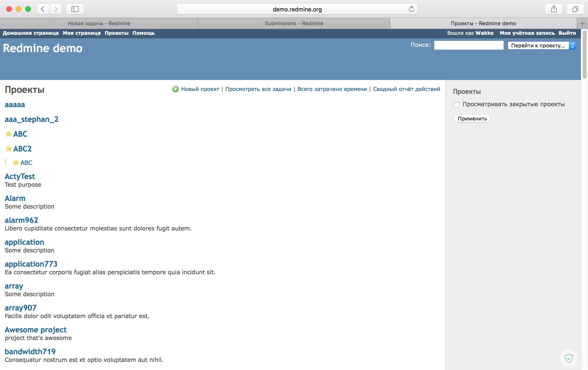The height and width of the screenshot is (370, 588).
Task: Click 'Новый проект' link
Action: coord(200,89)
